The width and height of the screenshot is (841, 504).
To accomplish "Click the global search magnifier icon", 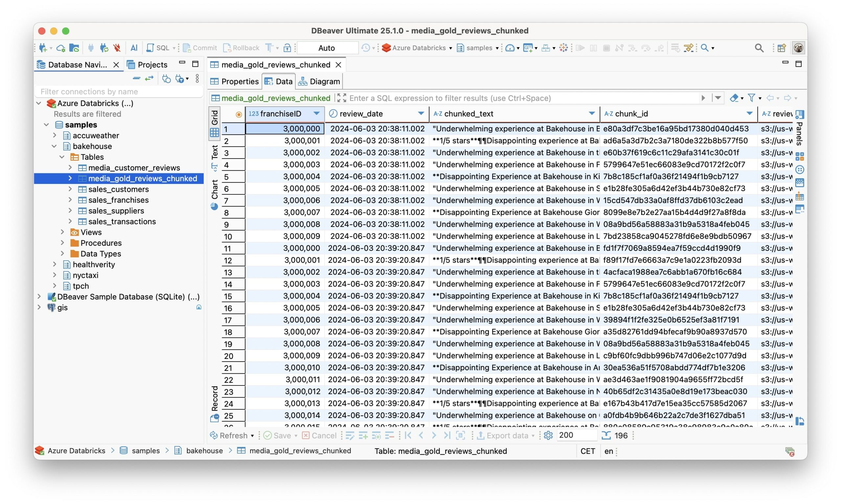I will tap(759, 48).
